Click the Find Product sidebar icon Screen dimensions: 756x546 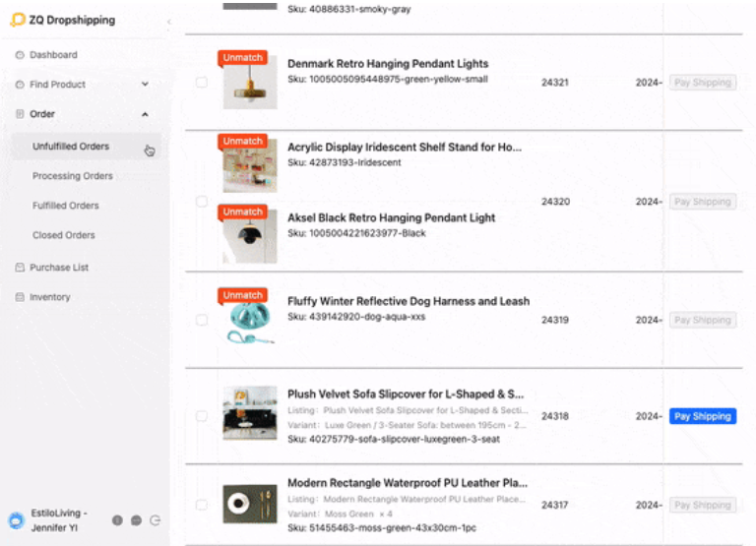click(x=20, y=85)
